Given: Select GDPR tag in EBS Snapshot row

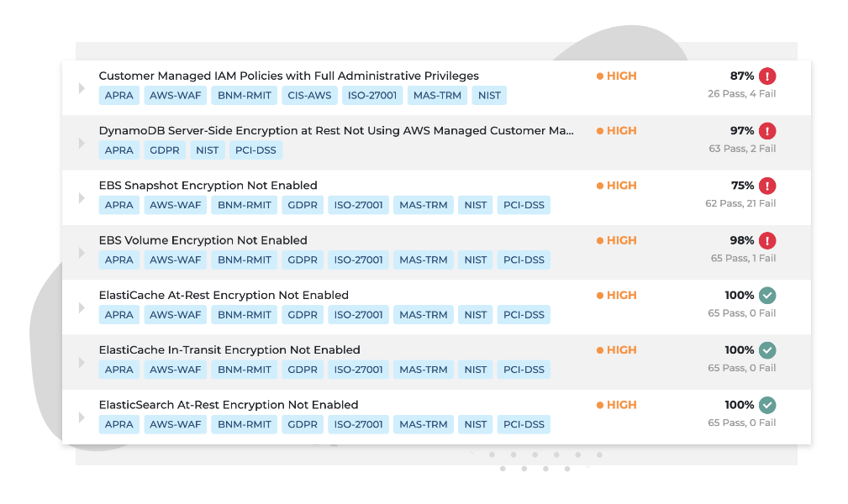Looking at the screenshot, I should tap(303, 205).
